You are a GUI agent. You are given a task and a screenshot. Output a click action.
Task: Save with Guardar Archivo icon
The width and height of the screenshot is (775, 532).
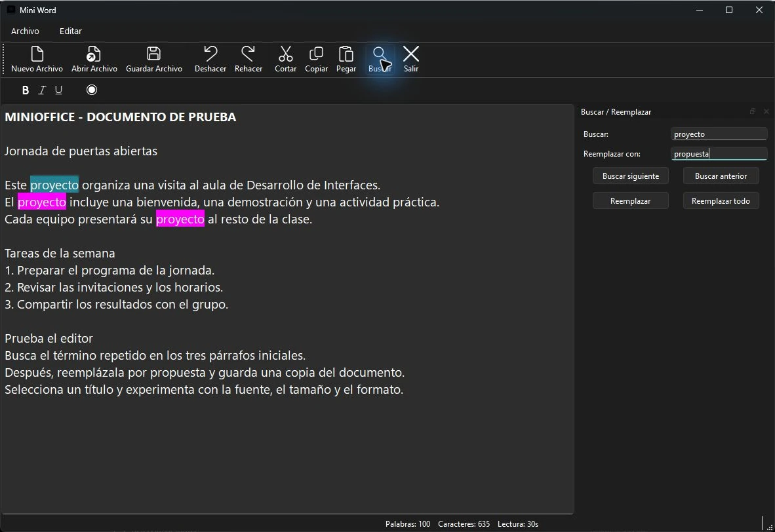pos(153,59)
